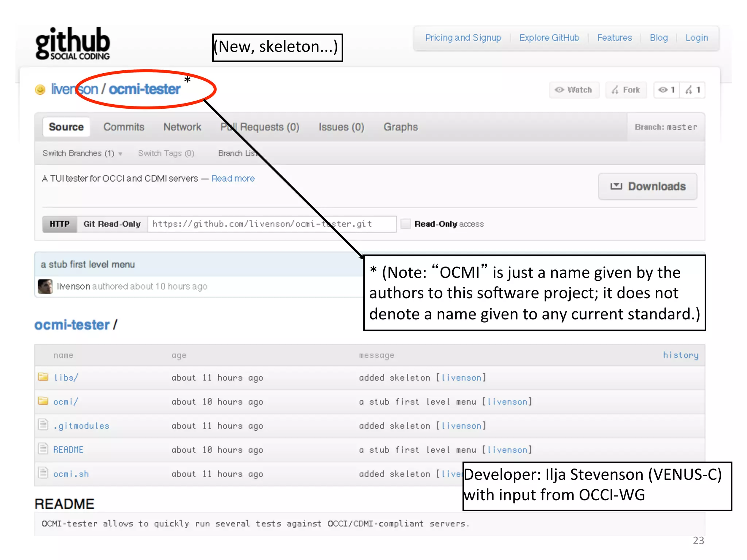Open the Features link
The height and width of the screenshot is (560, 747).
615,38
